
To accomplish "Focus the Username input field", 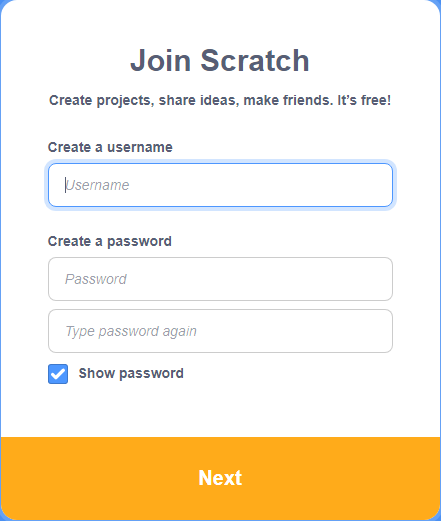I will click(x=220, y=185).
